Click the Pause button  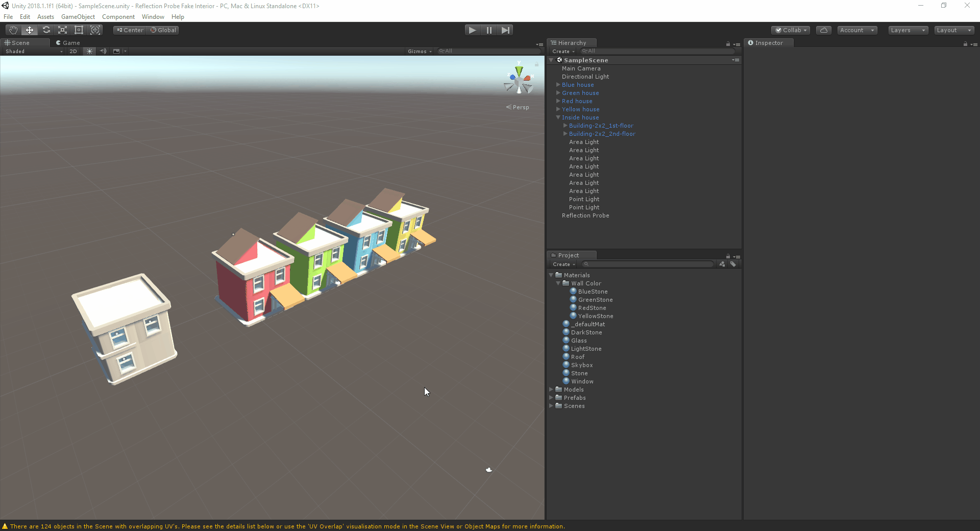489,30
